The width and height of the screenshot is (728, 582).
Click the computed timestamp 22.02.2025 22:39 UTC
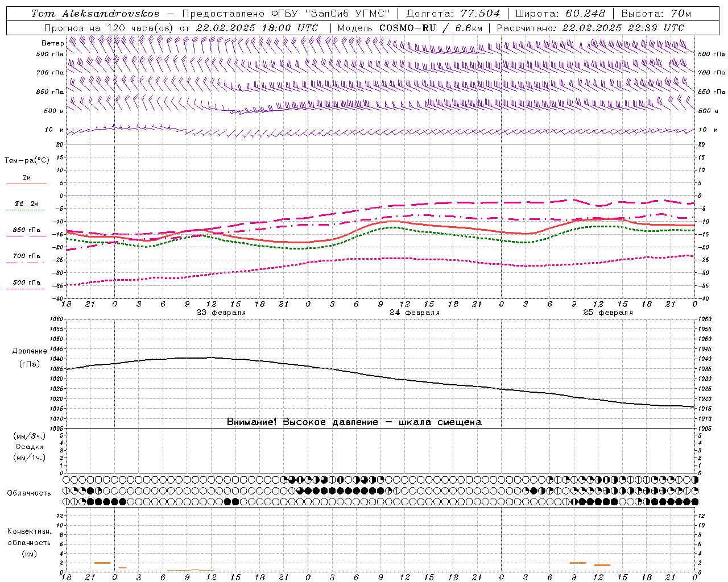point(623,28)
